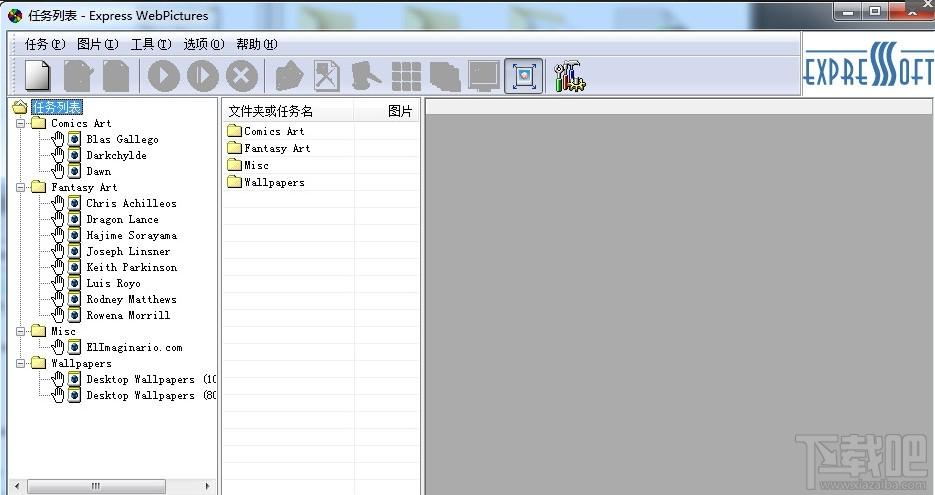935x495 pixels.
Task: Click the hand icon beside Dragon Lance
Action: coord(57,219)
